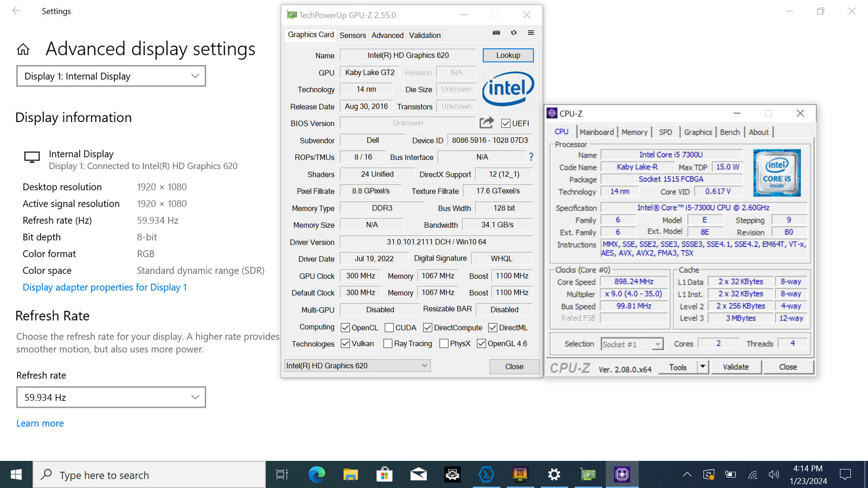
Task: Open the 59.934 Hz refresh rate dropdown
Action: 111,397
